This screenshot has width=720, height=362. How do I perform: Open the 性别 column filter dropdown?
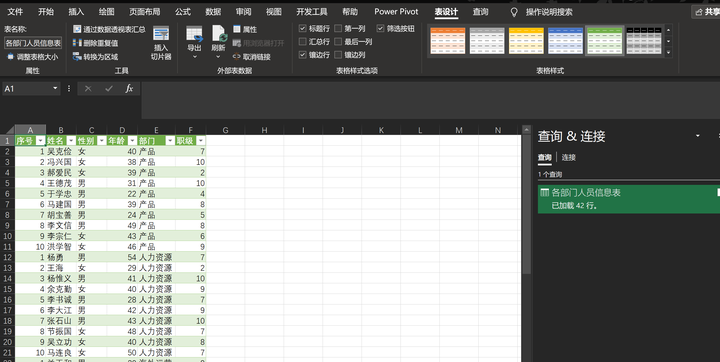coord(101,141)
